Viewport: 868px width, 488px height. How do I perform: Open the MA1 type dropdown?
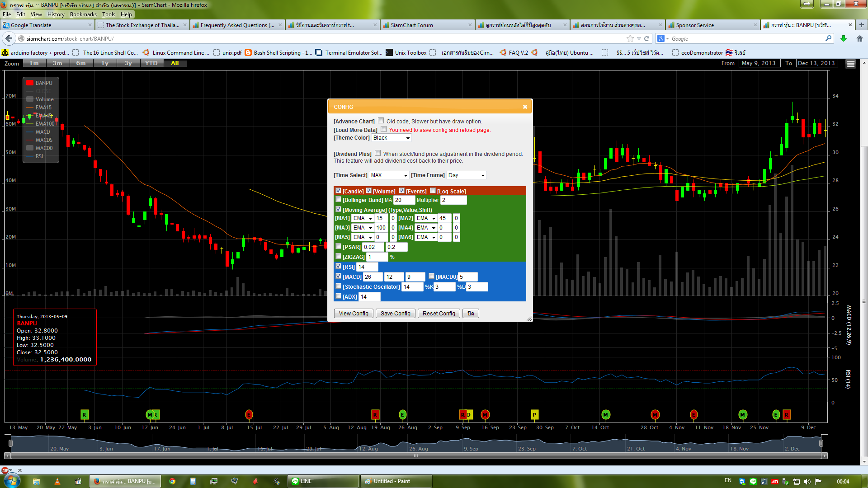pyautogui.click(x=363, y=218)
